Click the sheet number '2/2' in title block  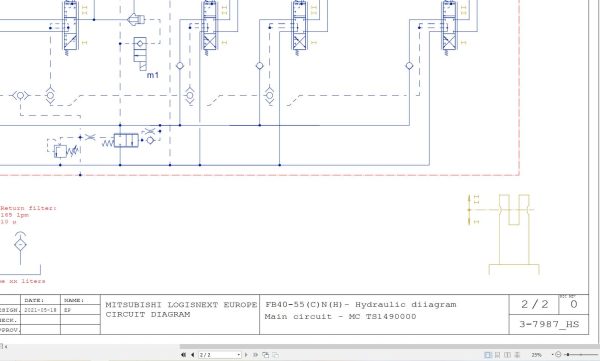(x=535, y=305)
